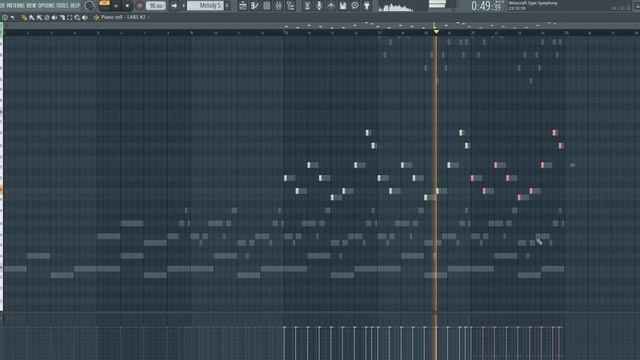This screenshot has height=360, width=640.
Task: Click the arrow right of Melody 5
Action: point(227,6)
